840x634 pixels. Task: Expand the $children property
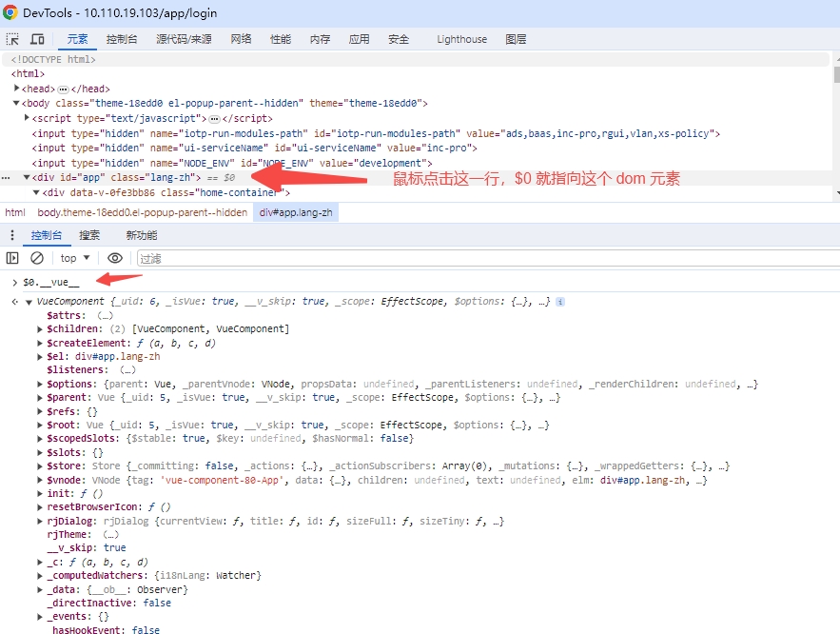[x=40, y=329]
